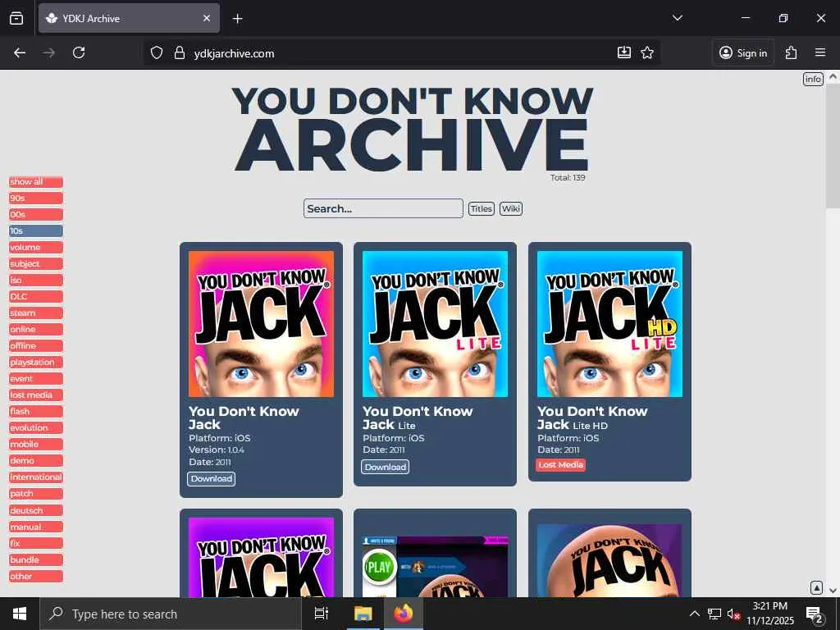Choose the bundle filter tag

click(36, 560)
